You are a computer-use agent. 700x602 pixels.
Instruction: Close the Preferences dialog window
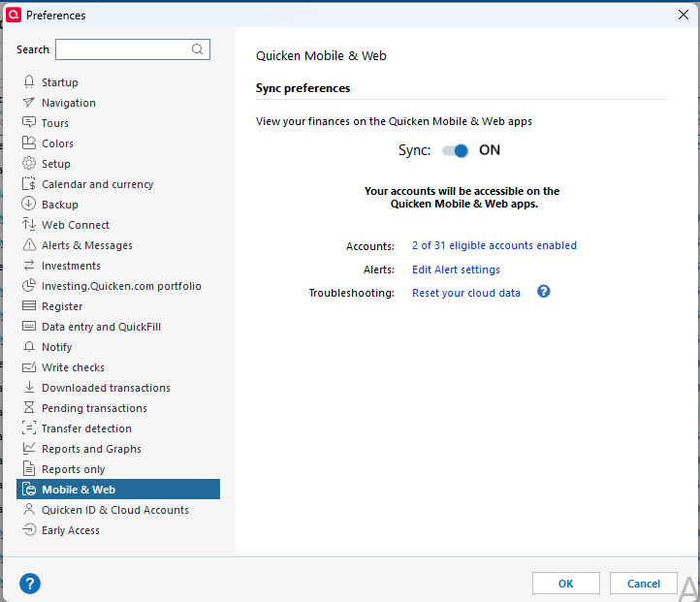(684, 15)
